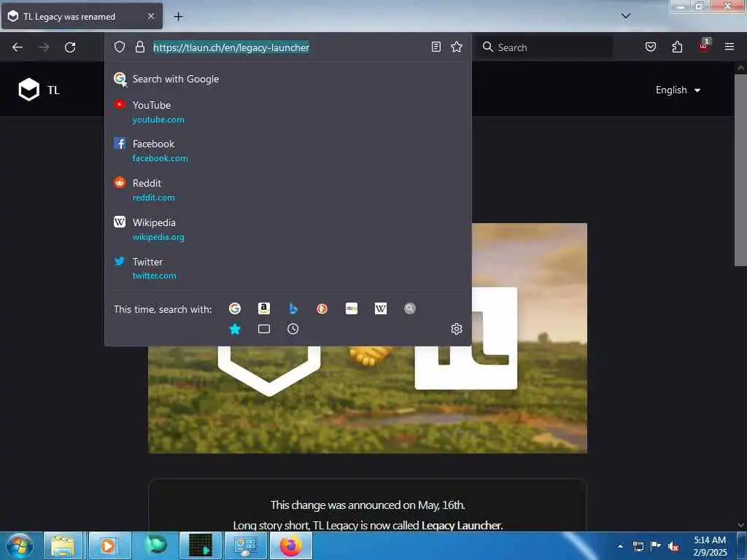Choose Twitter from suggestions
Image resolution: width=747 pixels, height=560 pixels.
(x=287, y=268)
